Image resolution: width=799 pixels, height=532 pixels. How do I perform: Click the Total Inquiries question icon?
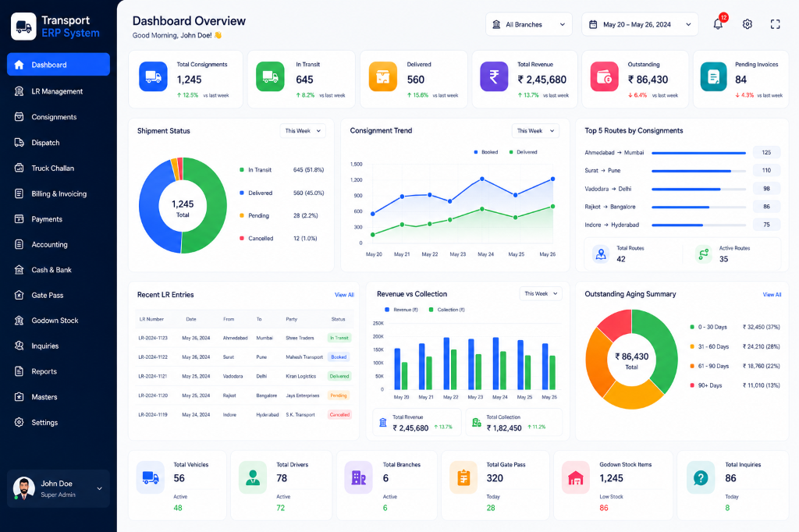click(x=701, y=477)
